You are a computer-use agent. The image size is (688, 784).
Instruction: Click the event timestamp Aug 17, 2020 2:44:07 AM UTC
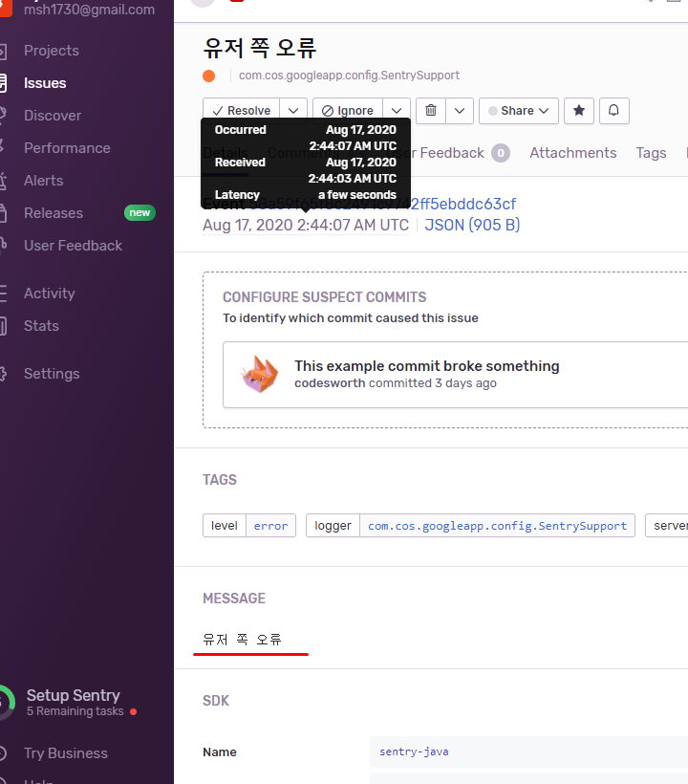306,225
